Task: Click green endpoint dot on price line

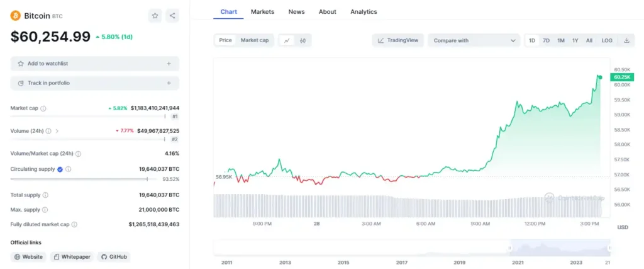Action: [x=600, y=77]
